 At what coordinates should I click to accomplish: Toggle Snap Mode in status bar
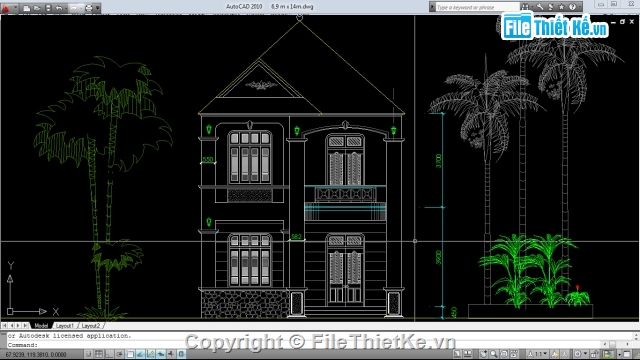click(x=89, y=354)
